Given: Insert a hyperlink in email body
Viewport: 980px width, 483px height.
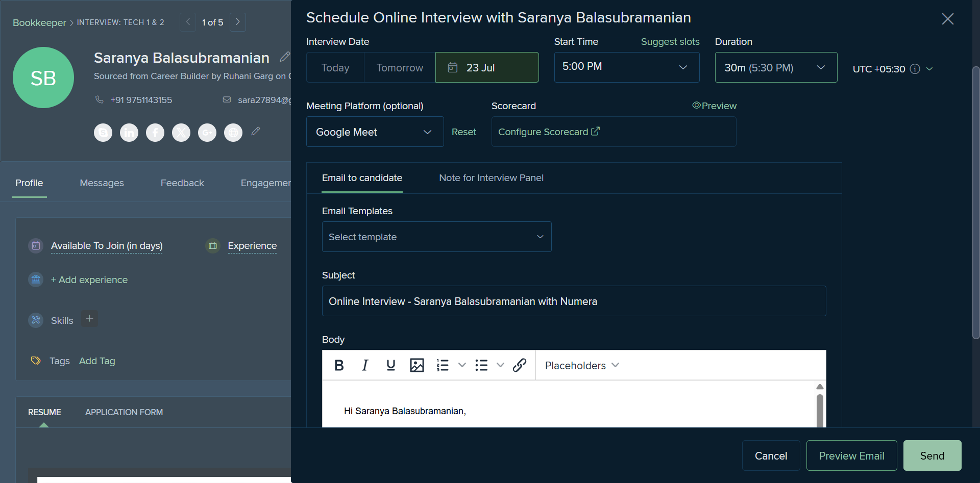Looking at the screenshot, I should point(520,365).
